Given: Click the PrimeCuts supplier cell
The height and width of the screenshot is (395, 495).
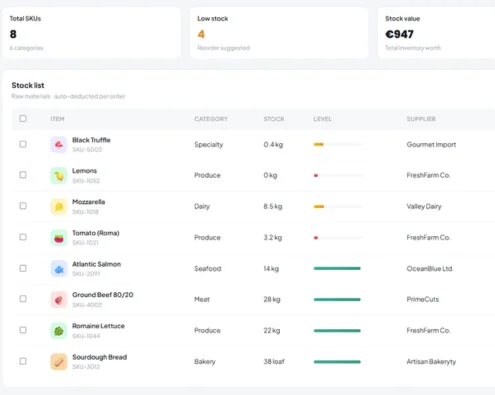Looking at the screenshot, I should pos(423,299).
